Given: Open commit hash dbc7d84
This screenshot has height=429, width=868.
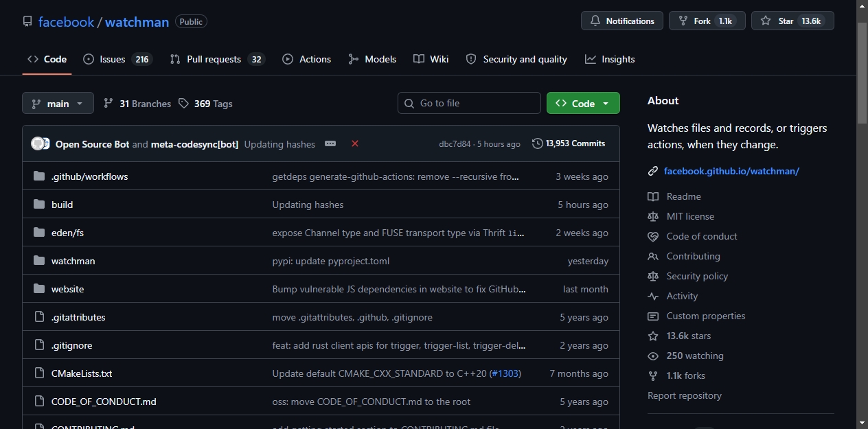Looking at the screenshot, I should click(x=455, y=144).
